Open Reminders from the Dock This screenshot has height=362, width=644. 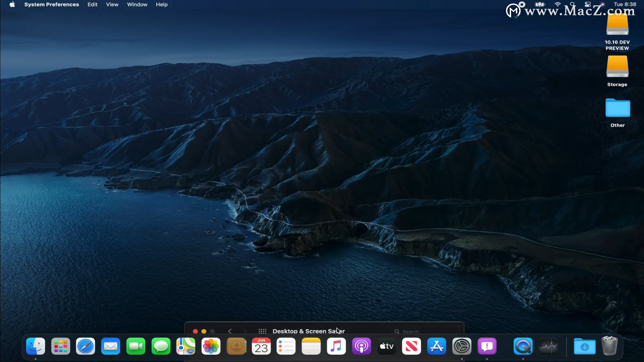(286, 346)
